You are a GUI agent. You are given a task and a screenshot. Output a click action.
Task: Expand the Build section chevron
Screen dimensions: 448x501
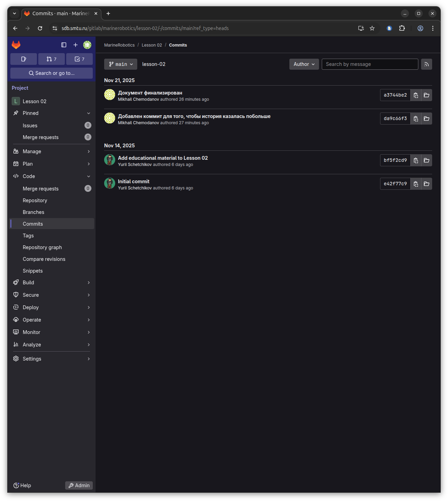89,282
